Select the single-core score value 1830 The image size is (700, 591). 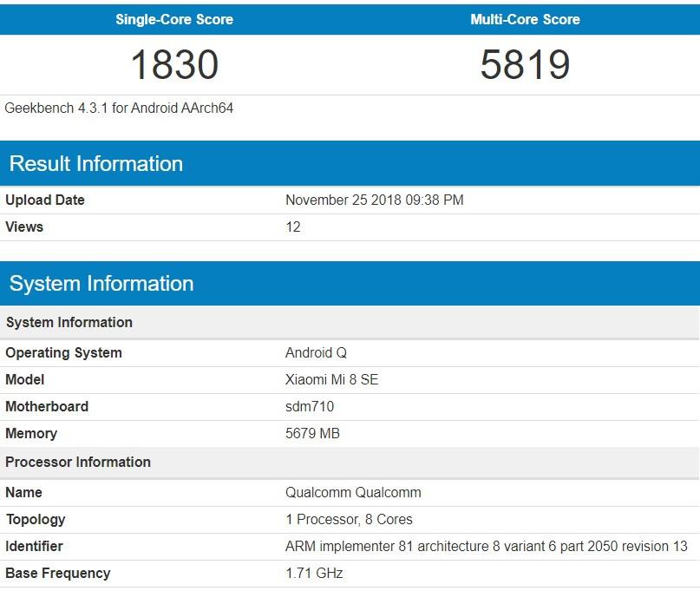pyautogui.click(x=174, y=65)
